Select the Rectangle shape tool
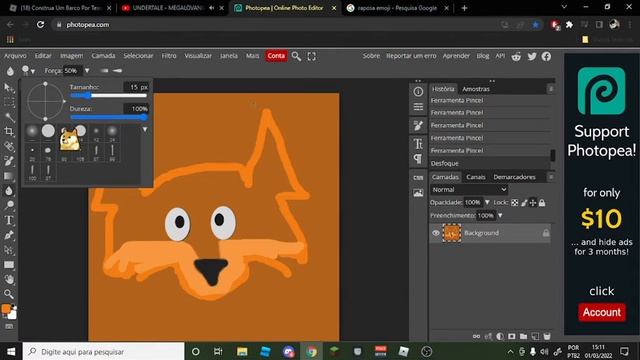This screenshot has width=640, height=360. [9, 265]
